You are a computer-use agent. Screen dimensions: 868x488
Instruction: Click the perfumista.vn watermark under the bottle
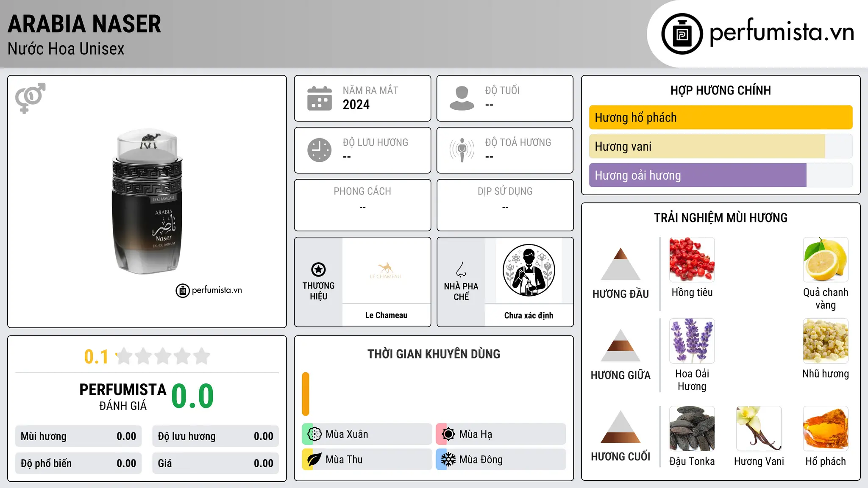(x=209, y=291)
